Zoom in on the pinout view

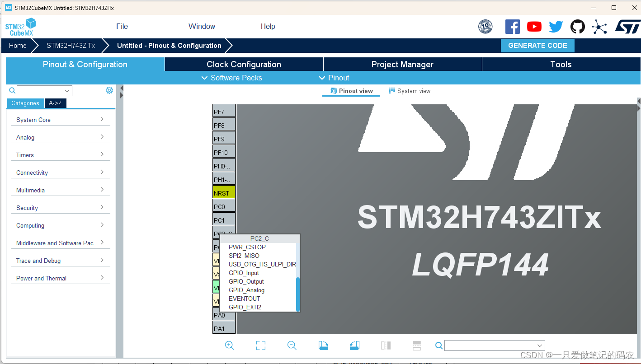[x=229, y=345]
